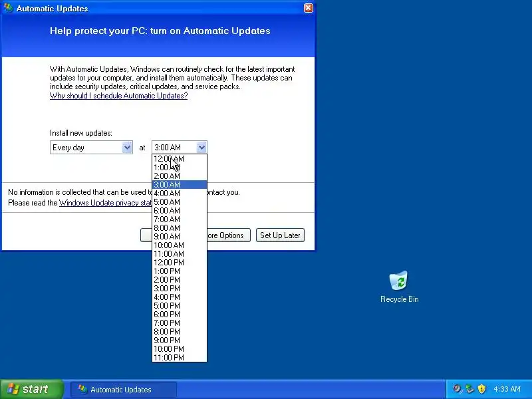Open the Start menu
The image size is (532, 399).
[x=31, y=389]
